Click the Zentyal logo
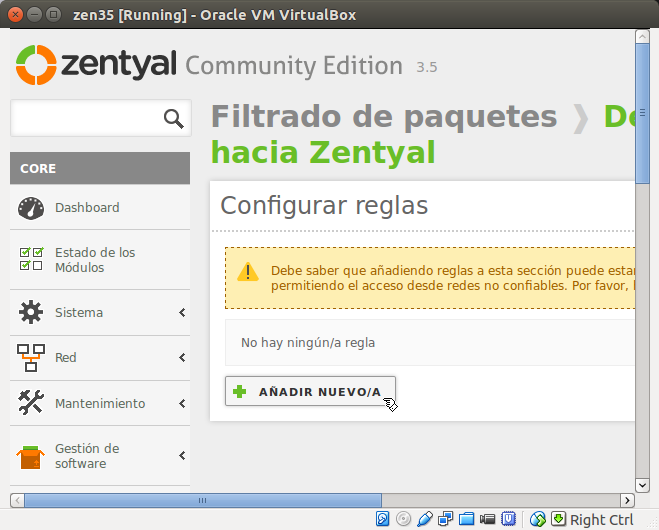The height and width of the screenshot is (530, 659). click(96, 65)
